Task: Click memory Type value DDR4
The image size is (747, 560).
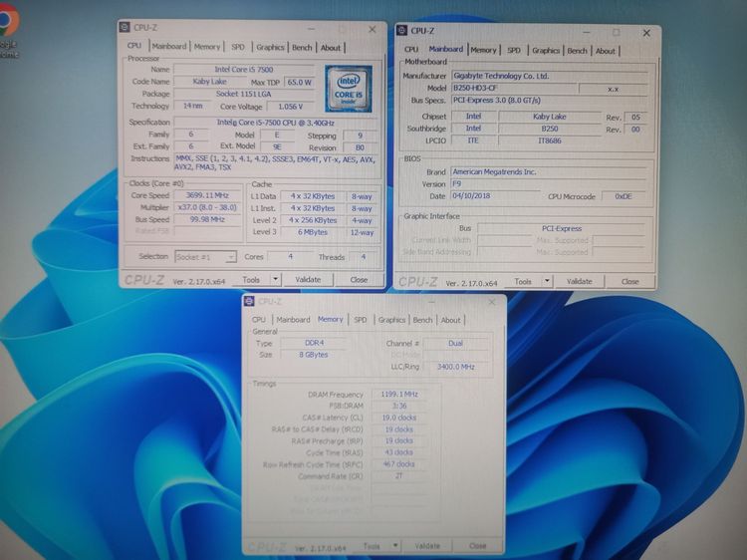Action: click(x=314, y=343)
